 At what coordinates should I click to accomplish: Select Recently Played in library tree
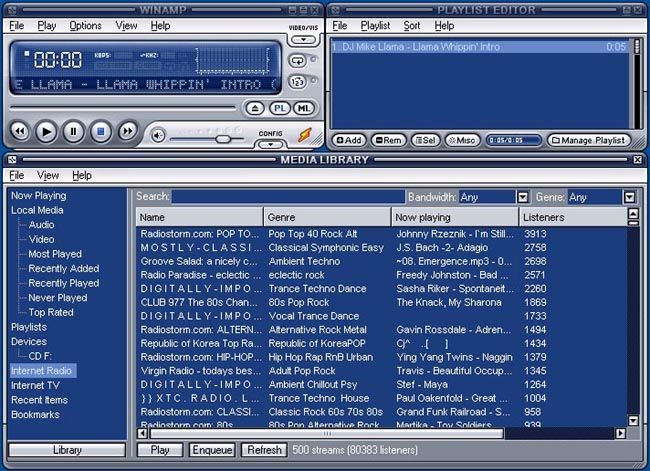(63, 283)
